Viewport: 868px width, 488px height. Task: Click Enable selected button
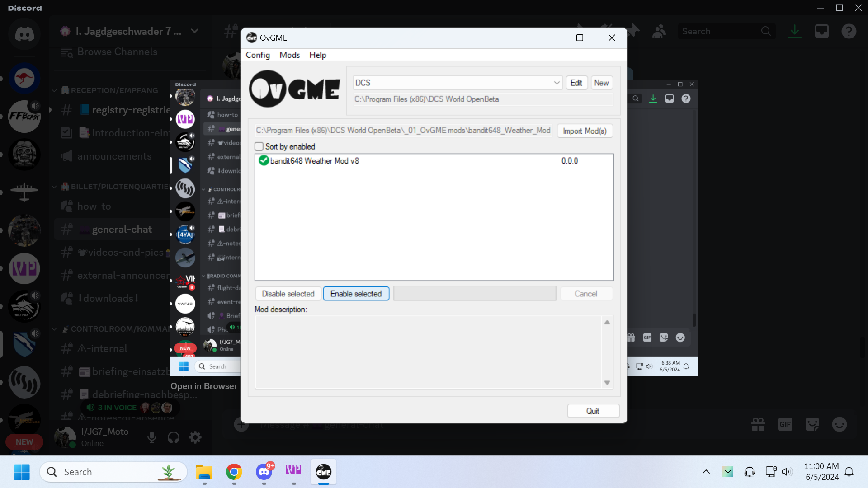[356, 294]
